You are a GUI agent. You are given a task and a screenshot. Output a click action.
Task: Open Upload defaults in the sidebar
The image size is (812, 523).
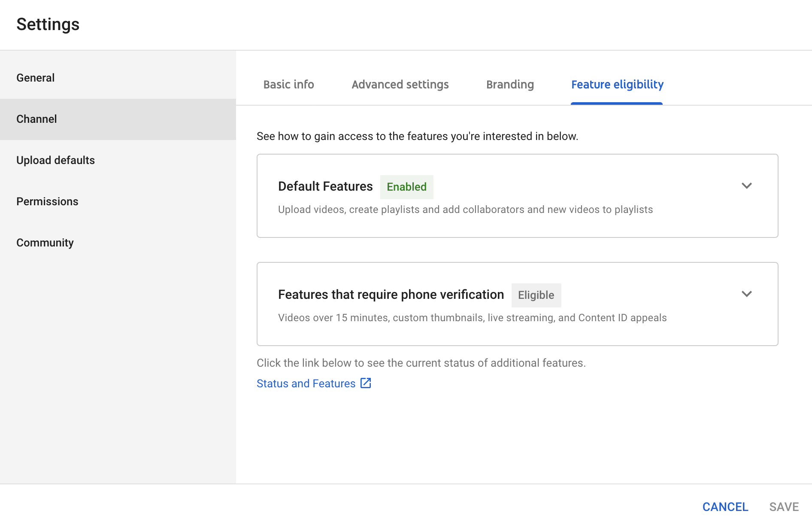pyautogui.click(x=118, y=160)
